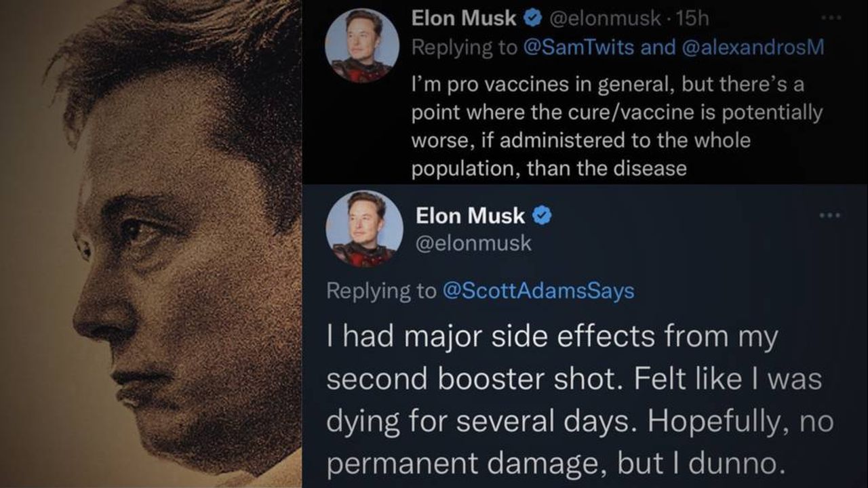
Task: Open the profile avatar on the booster tweet
Action: (x=364, y=228)
